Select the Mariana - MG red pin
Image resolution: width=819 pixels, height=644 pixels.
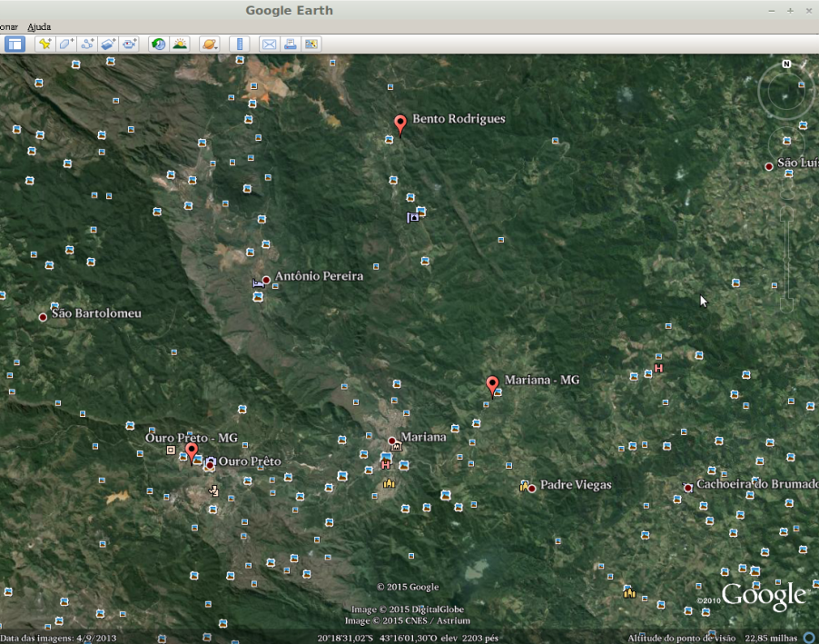[x=492, y=387]
